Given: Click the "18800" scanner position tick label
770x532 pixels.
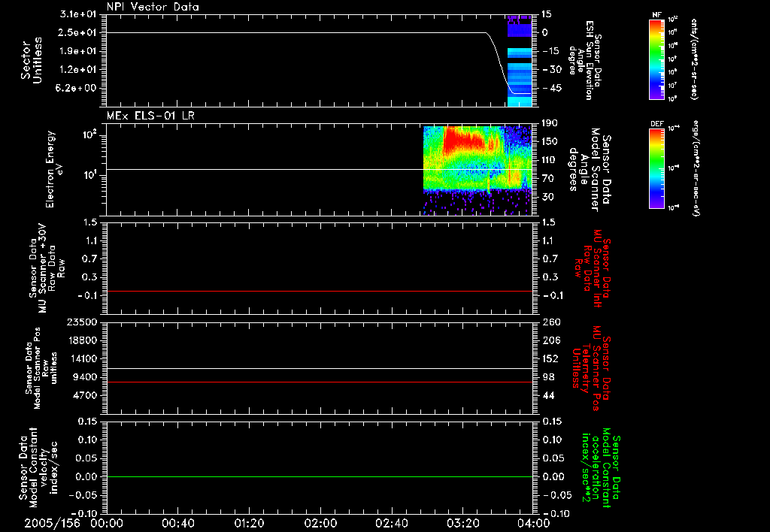Looking at the screenshot, I should (x=82, y=340).
